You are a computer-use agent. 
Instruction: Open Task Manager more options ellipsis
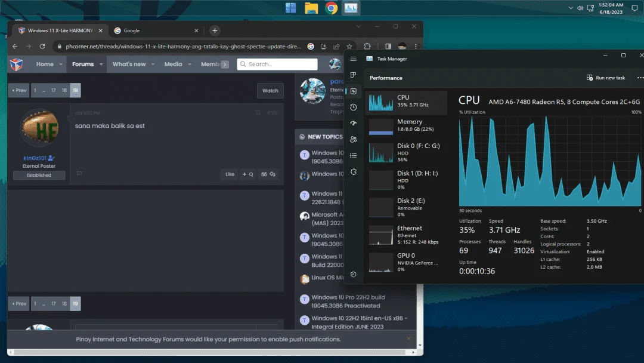[640, 78]
